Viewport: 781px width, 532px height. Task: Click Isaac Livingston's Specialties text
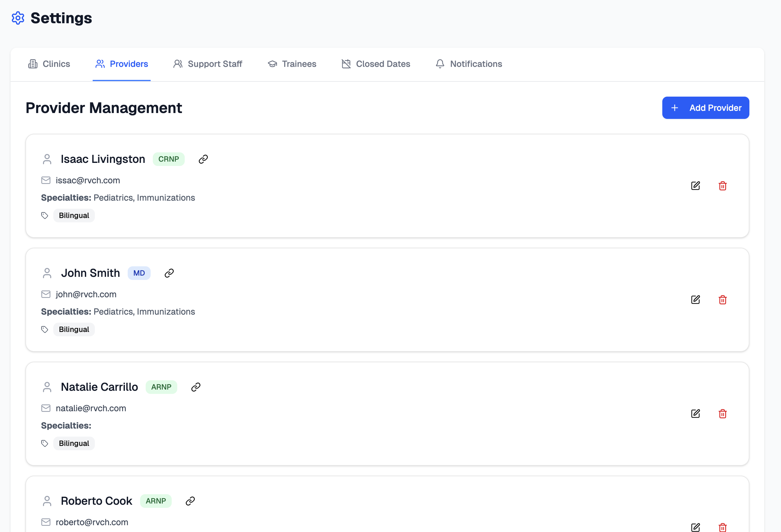(x=118, y=198)
